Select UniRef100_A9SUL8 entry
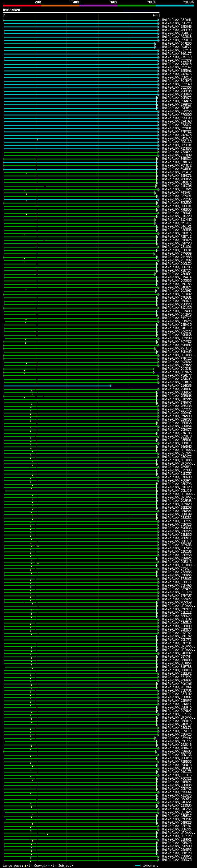 [177, 37]
